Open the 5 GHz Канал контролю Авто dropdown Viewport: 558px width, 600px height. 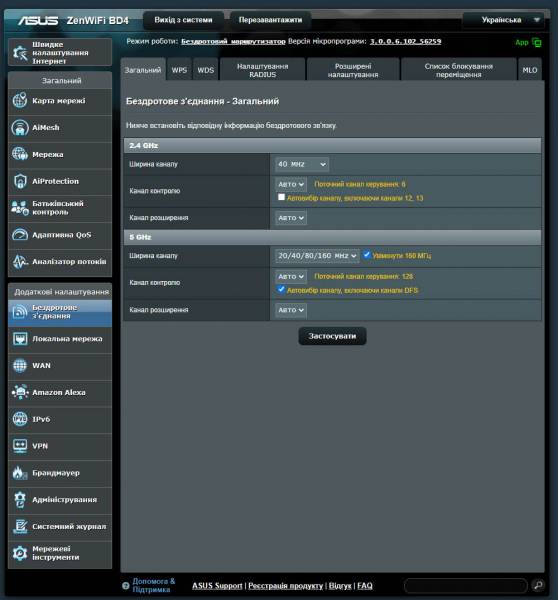point(291,276)
